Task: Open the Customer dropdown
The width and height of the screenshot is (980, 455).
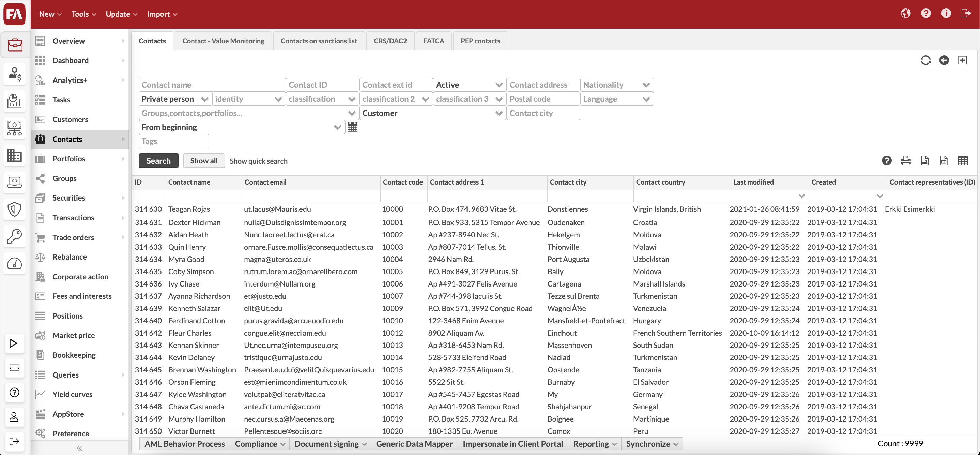Action: coord(432,113)
